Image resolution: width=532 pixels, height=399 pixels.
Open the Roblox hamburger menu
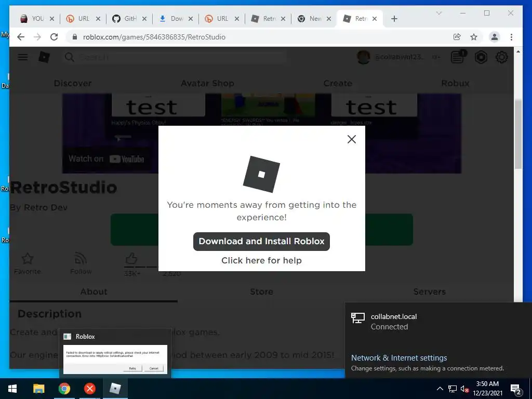coord(23,57)
